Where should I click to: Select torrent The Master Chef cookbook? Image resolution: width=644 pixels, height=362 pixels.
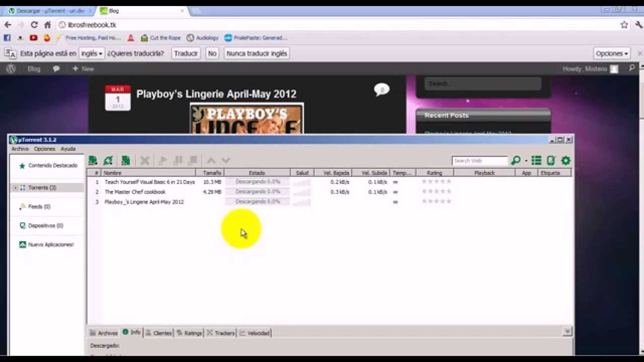(135, 192)
